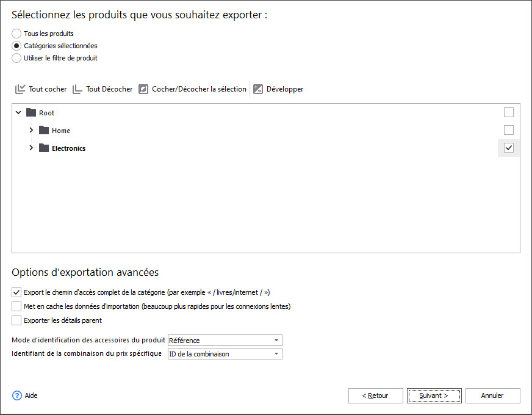Click the Electronics folder icon
Image resolution: width=532 pixels, height=415 pixels.
coord(44,148)
